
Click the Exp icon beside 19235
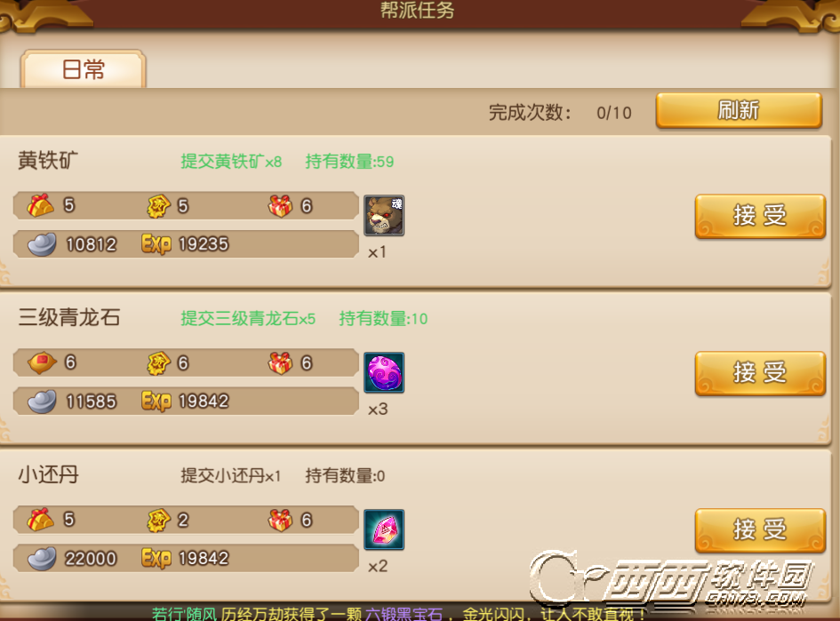click(156, 244)
